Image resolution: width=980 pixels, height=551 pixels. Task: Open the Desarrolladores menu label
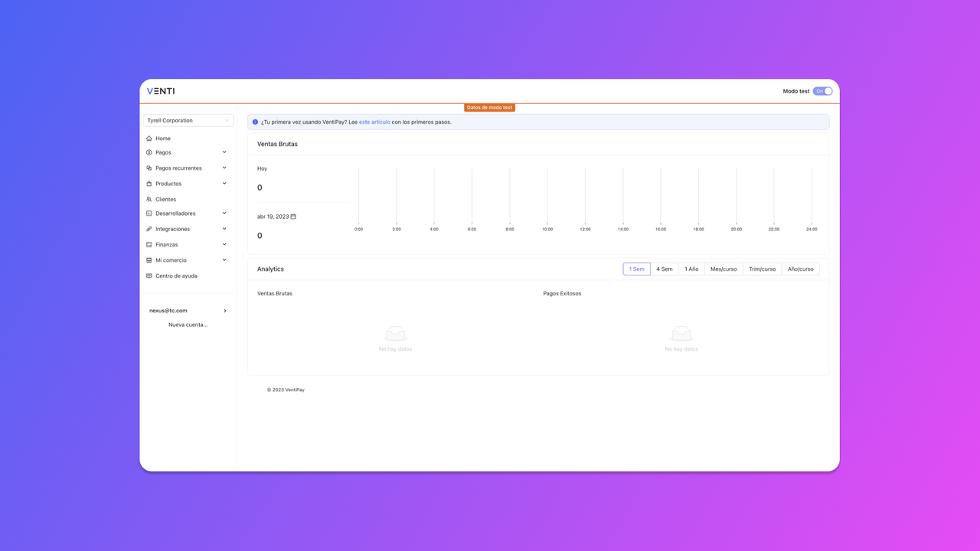coord(175,214)
